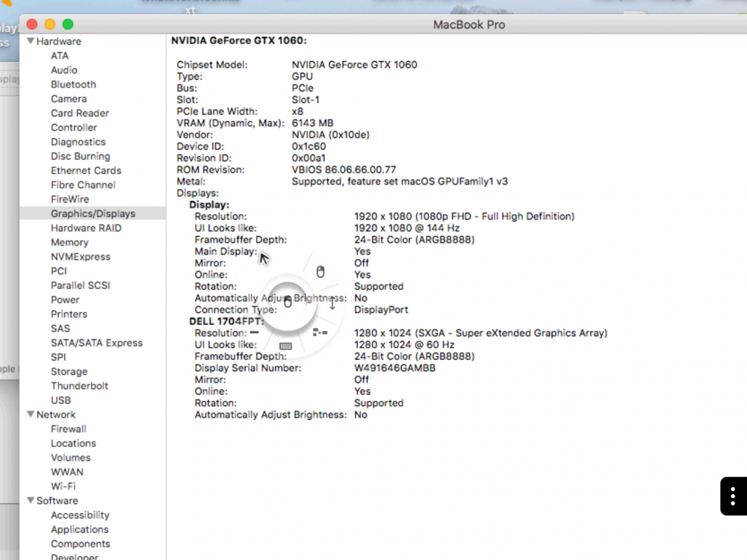
Task: Show Diagnostics information
Action: [x=78, y=142]
